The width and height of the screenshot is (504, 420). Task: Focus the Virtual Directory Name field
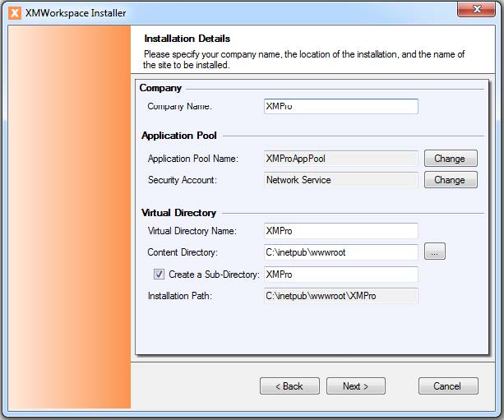tap(340, 231)
